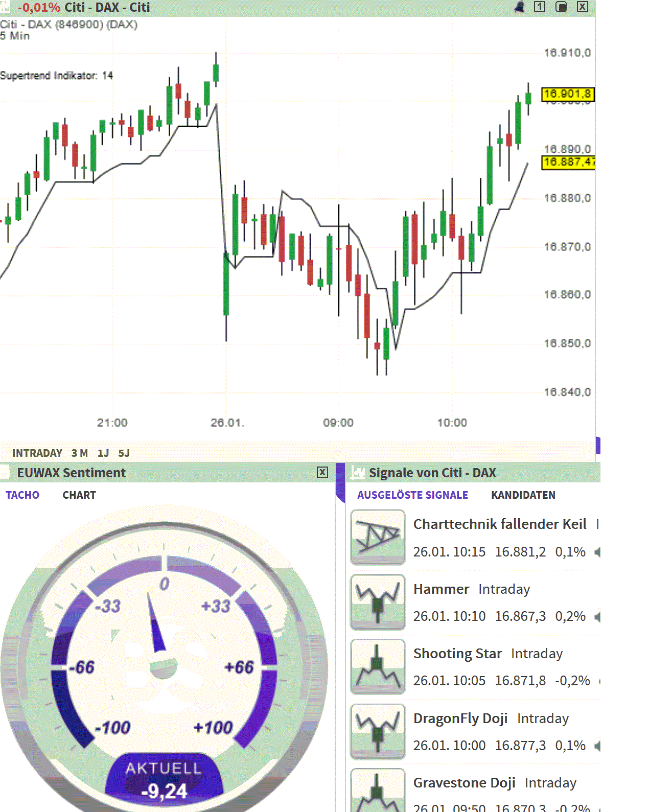Click arrow icon on fallender Keil row
Screen dimensions: 650x812
coord(597,552)
